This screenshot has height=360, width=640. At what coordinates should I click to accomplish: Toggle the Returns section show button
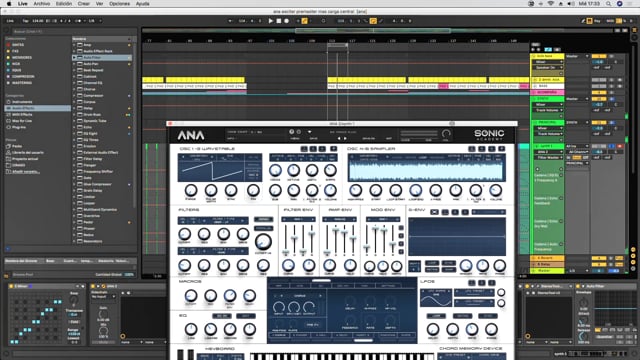click(x=633, y=256)
